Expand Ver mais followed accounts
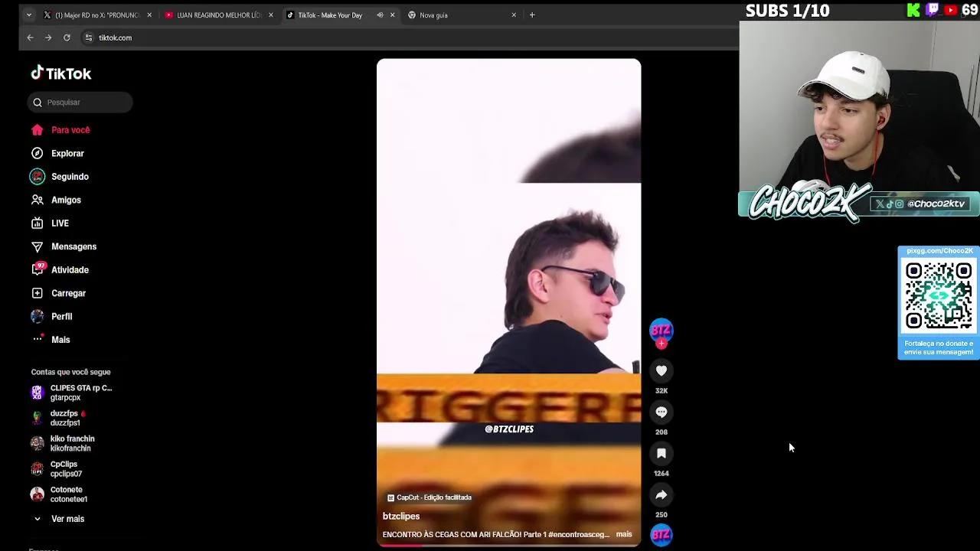 (58, 519)
